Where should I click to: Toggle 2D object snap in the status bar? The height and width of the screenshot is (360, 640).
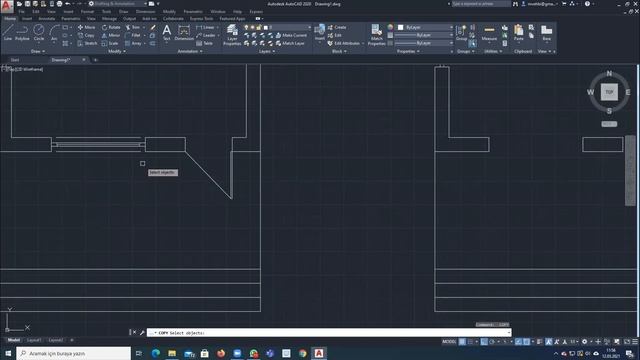tap(526, 342)
